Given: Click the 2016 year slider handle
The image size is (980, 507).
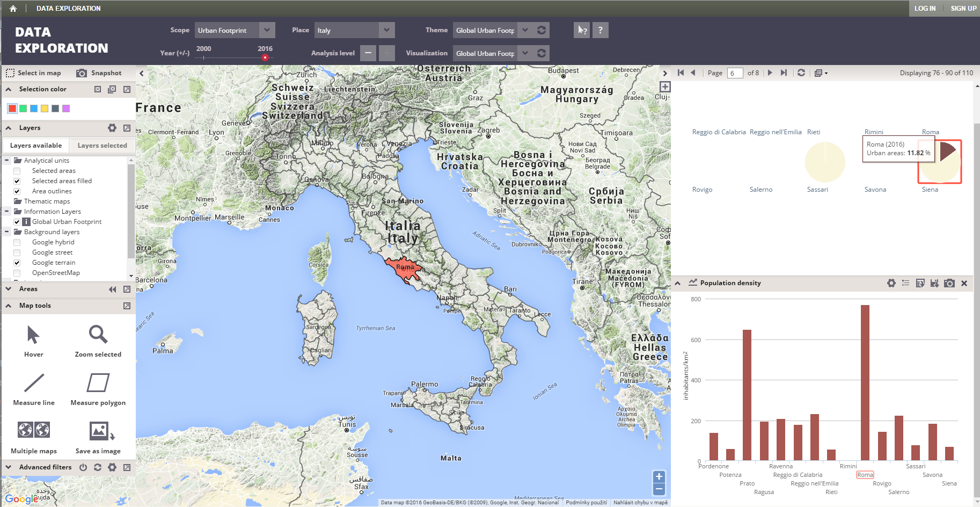Looking at the screenshot, I should (265, 57).
